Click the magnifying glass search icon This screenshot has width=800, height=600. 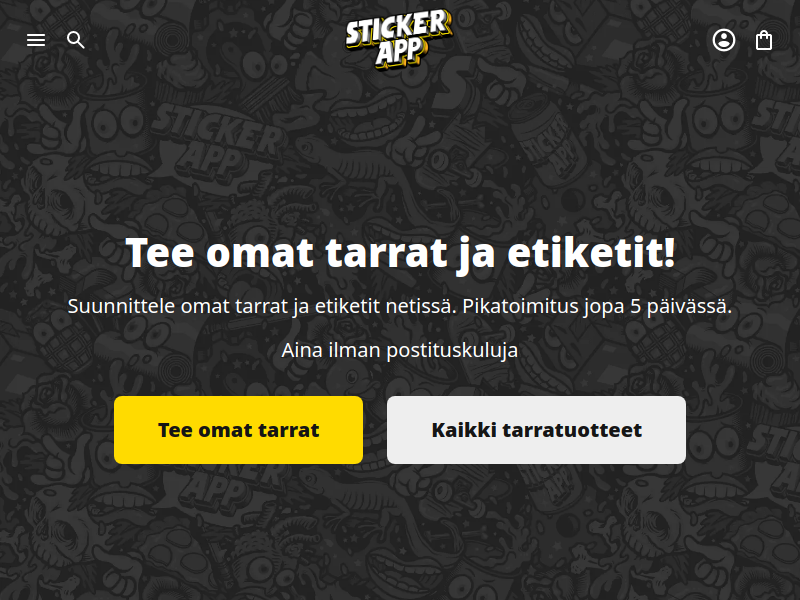tap(76, 40)
